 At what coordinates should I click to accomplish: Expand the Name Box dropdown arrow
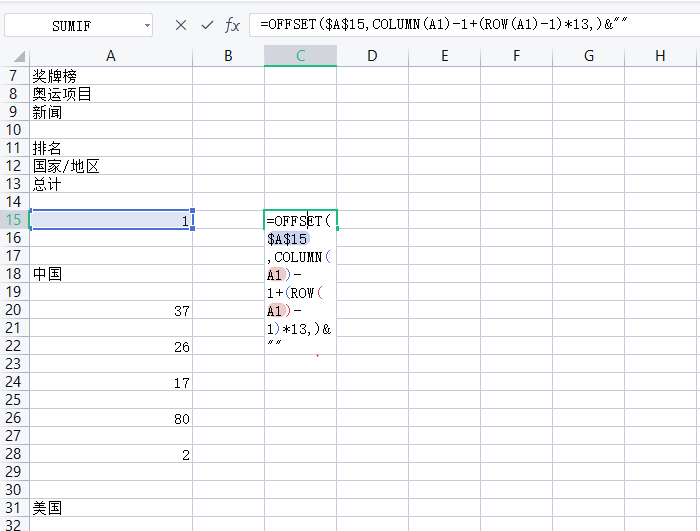pyautogui.click(x=147, y=25)
